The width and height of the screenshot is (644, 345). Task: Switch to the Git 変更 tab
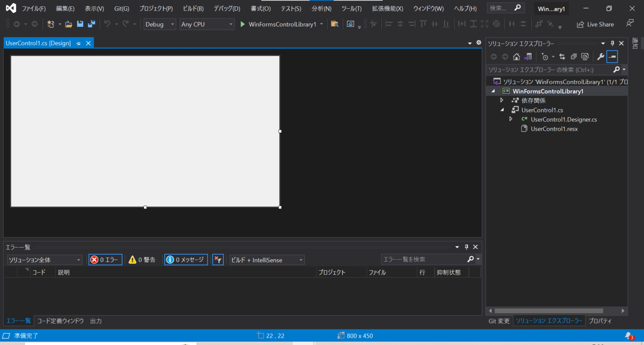[499, 321]
